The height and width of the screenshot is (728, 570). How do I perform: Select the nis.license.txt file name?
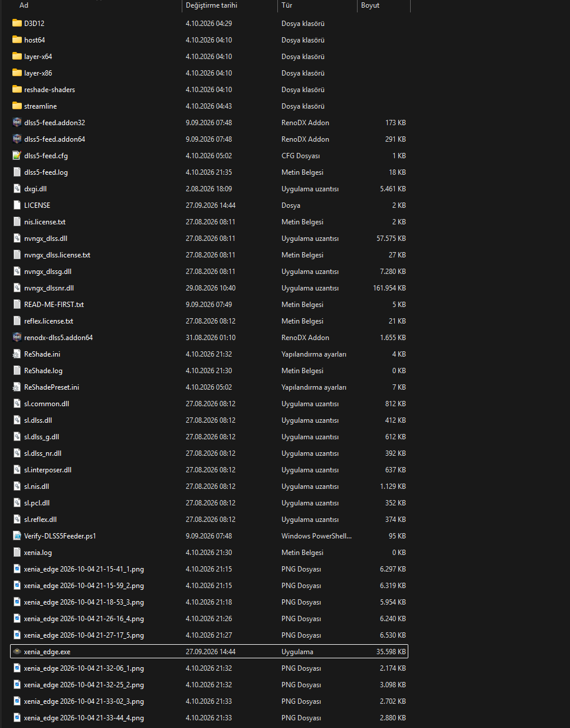pyautogui.click(x=45, y=222)
